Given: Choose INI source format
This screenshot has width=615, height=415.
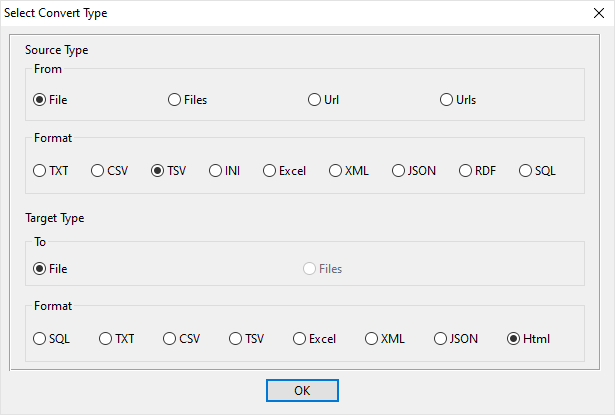Looking at the screenshot, I should point(216,171).
